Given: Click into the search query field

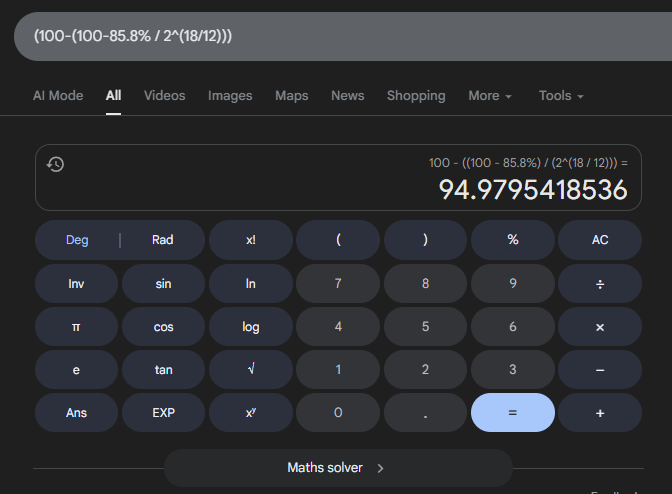Looking at the screenshot, I should pos(343,36).
